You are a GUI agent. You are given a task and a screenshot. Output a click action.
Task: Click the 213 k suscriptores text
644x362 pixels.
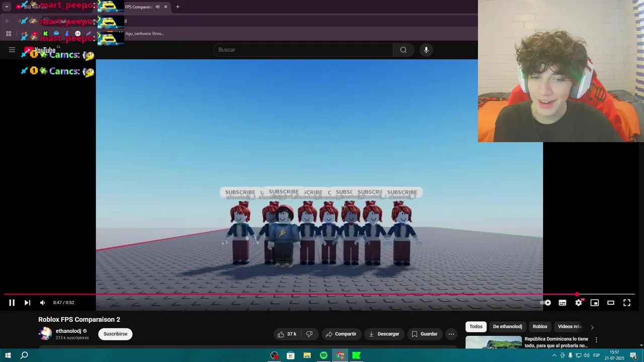pos(72,338)
